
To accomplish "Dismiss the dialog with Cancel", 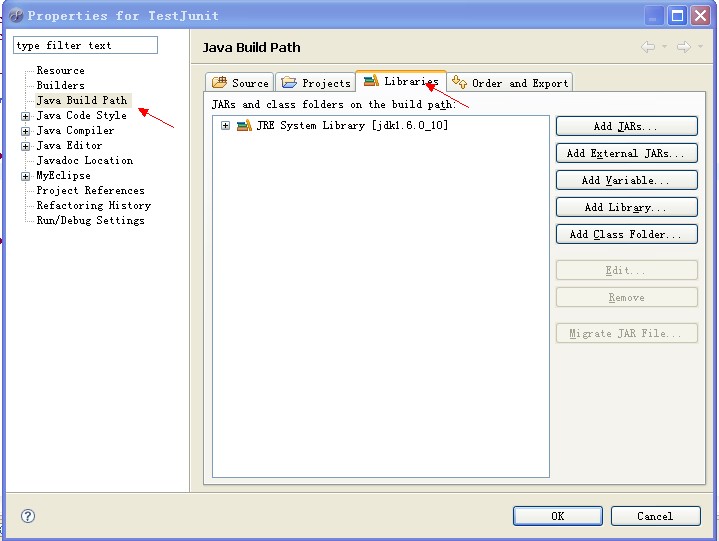I will 655,516.
